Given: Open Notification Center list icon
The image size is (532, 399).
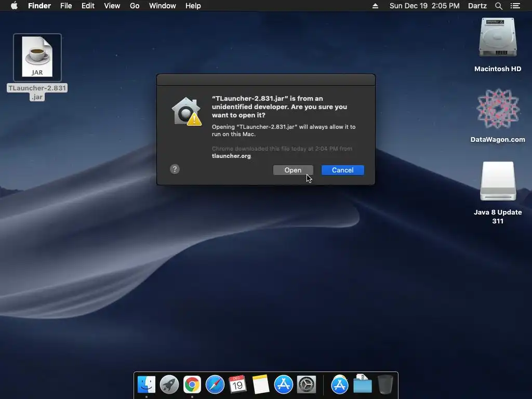Looking at the screenshot, I should click(x=515, y=6).
